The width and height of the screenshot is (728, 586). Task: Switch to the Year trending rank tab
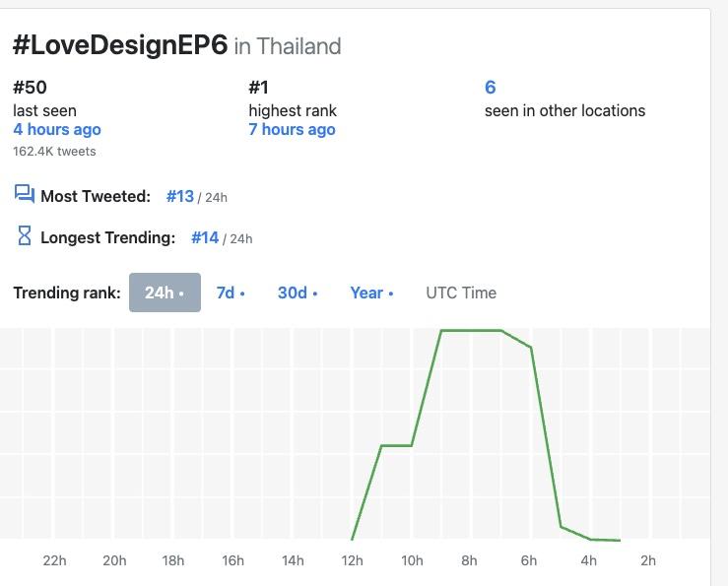pos(371,293)
